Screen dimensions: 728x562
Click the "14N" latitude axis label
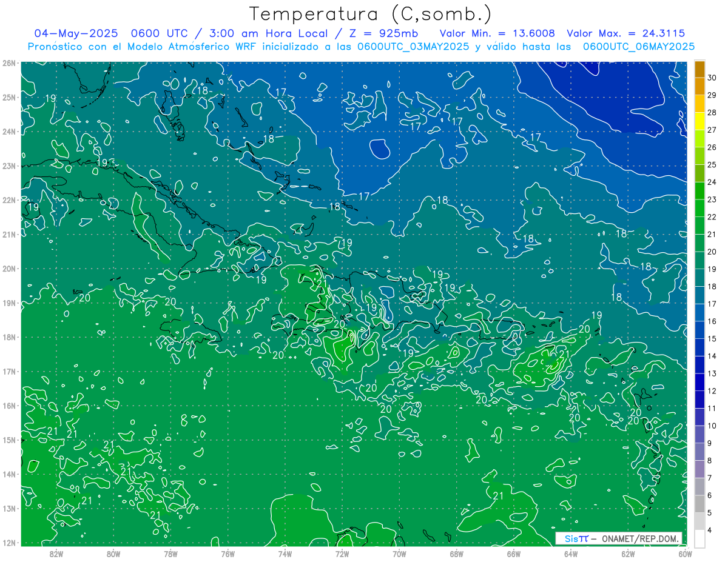(x=8, y=474)
